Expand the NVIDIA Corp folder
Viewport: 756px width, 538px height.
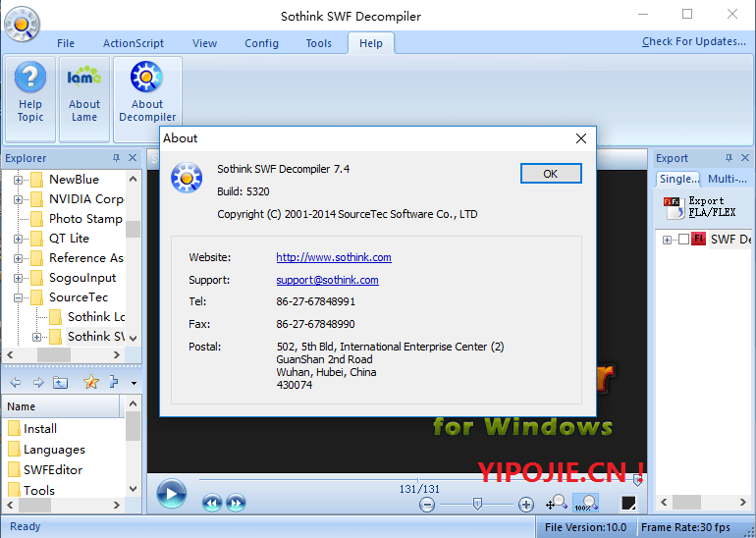tap(18, 199)
